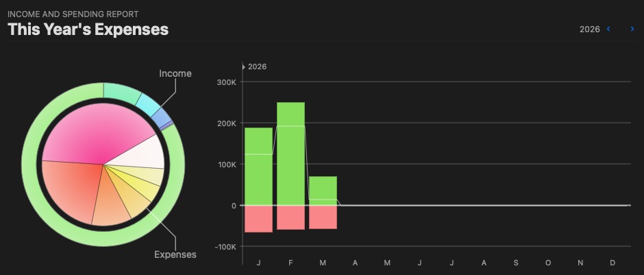Viewport: 644px width, 275px height.
Task: Open the This Year's Expenses report title
Action: [88, 29]
